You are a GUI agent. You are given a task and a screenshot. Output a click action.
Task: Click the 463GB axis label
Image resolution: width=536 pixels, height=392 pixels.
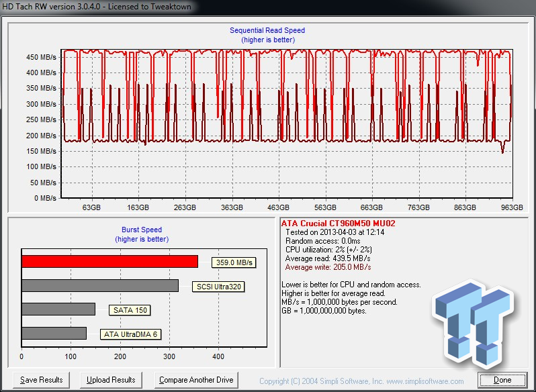click(278, 207)
